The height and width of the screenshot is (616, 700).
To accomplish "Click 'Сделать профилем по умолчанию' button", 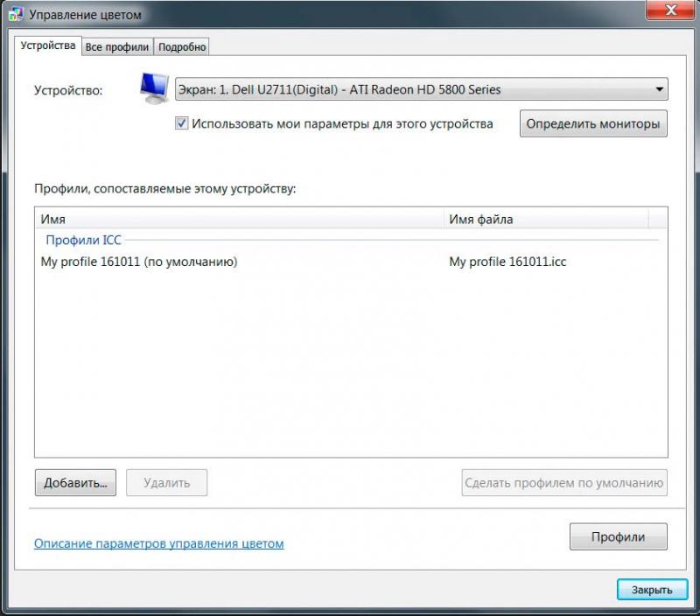I will [563, 482].
